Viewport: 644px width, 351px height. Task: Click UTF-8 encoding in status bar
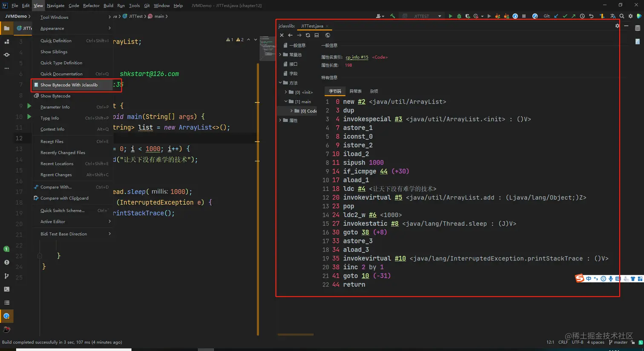click(578, 342)
